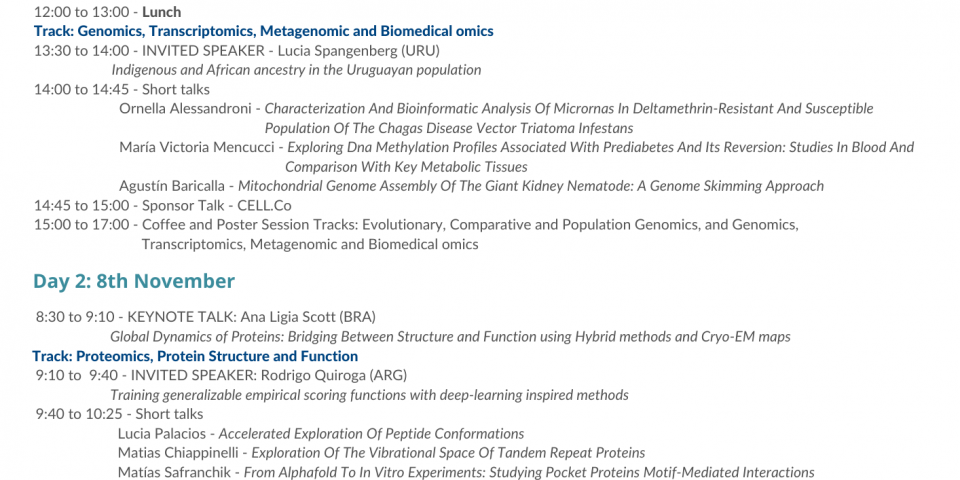Click the Rodrigo Quiroga invited speaker line
960x480 pixels.
[x=220, y=375]
